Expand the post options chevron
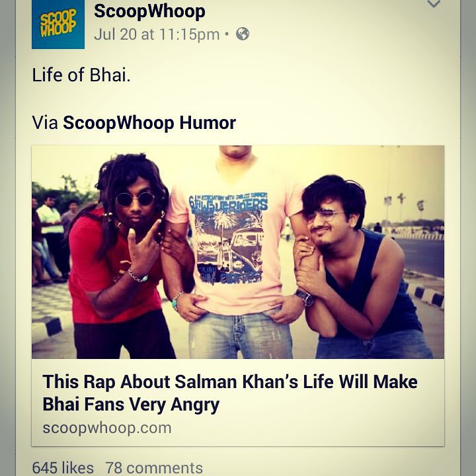This screenshot has width=476, height=476. point(434,4)
